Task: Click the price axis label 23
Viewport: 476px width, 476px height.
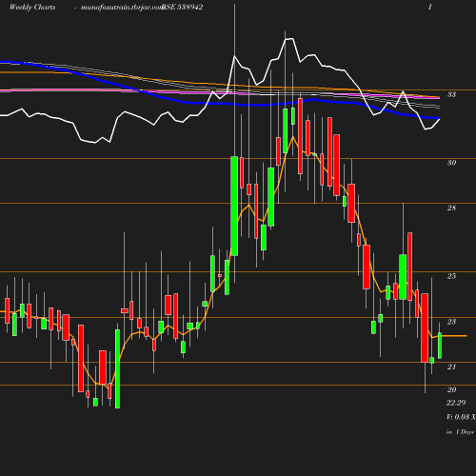Action: (x=451, y=322)
